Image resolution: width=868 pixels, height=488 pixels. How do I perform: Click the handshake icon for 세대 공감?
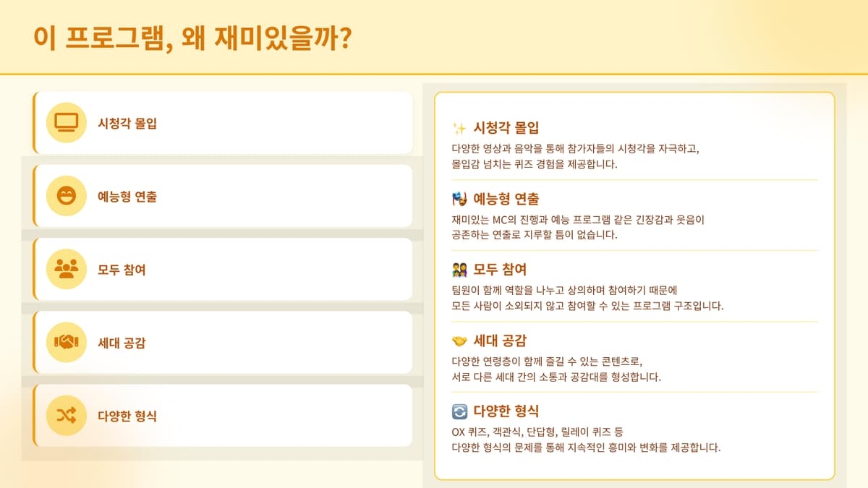[66, 342]
